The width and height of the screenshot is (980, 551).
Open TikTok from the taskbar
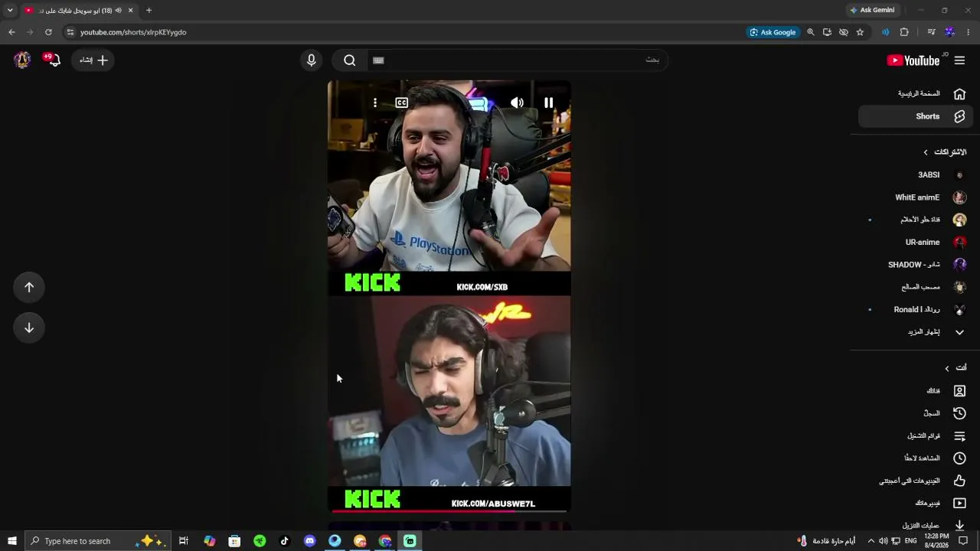[x=285, y=541]
